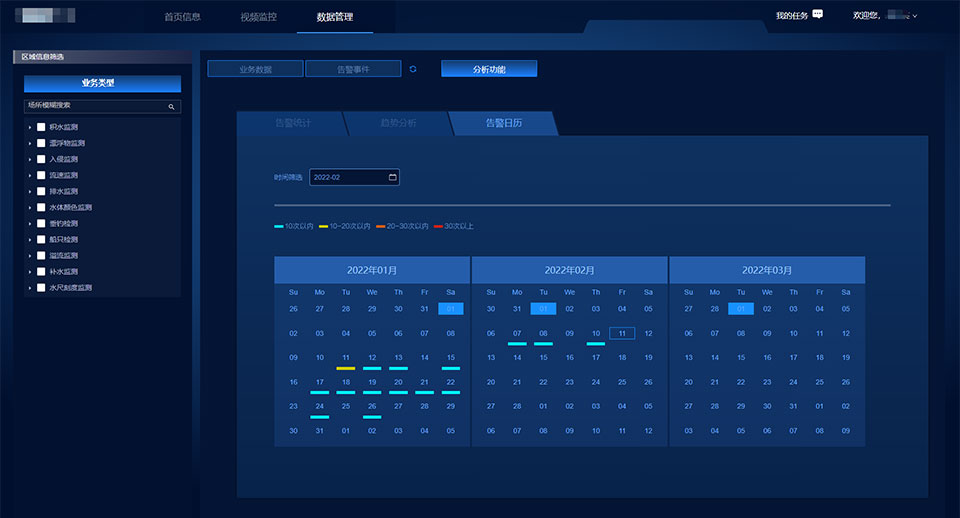Click the 分析功能 button

pyautogui.click(x=489, y=69)
